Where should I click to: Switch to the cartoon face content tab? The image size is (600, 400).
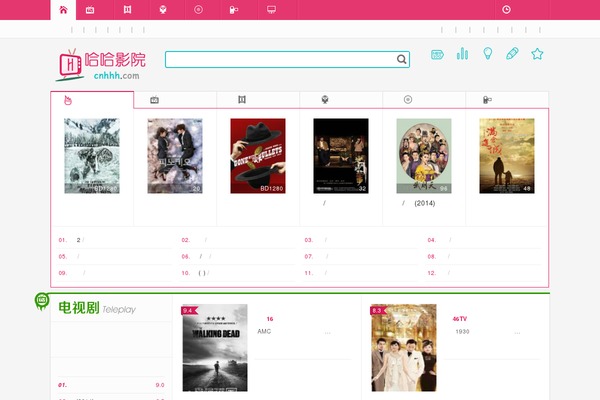tap(341, 100)
